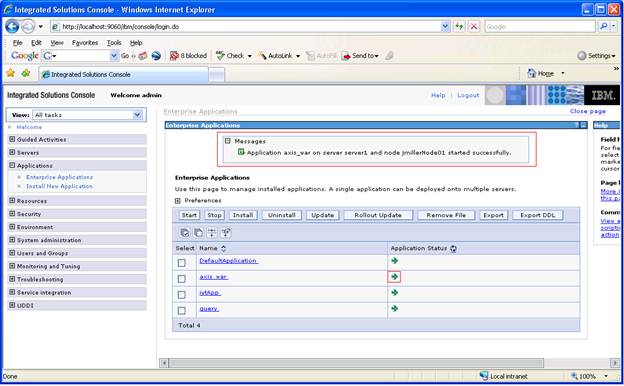Expand Users and Groups section

point(12,253)
